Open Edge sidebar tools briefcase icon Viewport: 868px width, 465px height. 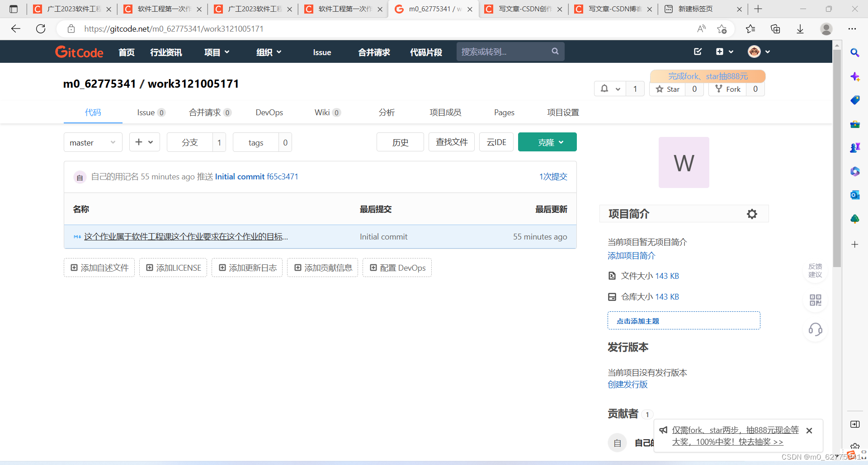[x=854, y=124]
